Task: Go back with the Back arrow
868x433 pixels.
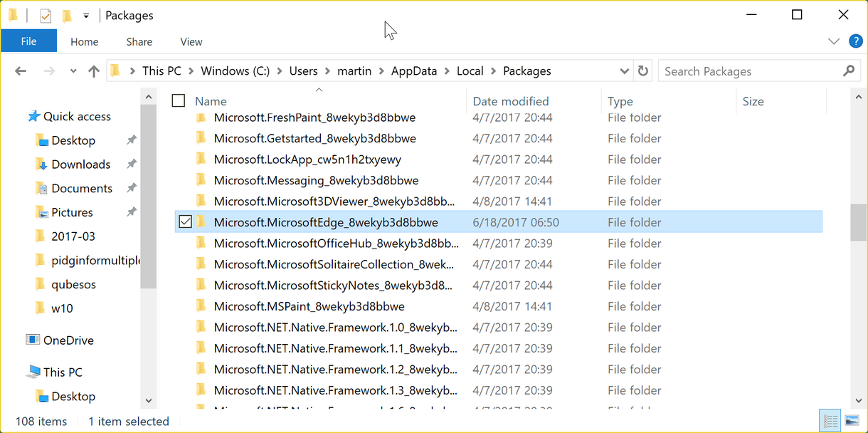Action: tap(21, 71)
